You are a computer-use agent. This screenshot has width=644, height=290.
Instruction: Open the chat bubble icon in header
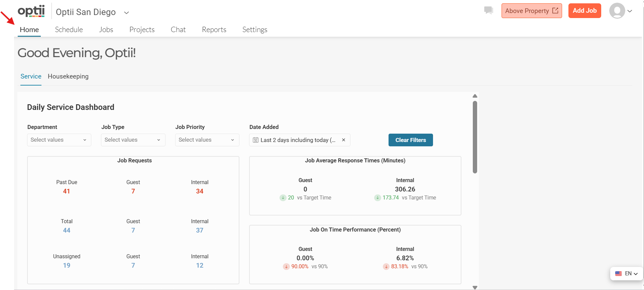click(x=489, y=11)
